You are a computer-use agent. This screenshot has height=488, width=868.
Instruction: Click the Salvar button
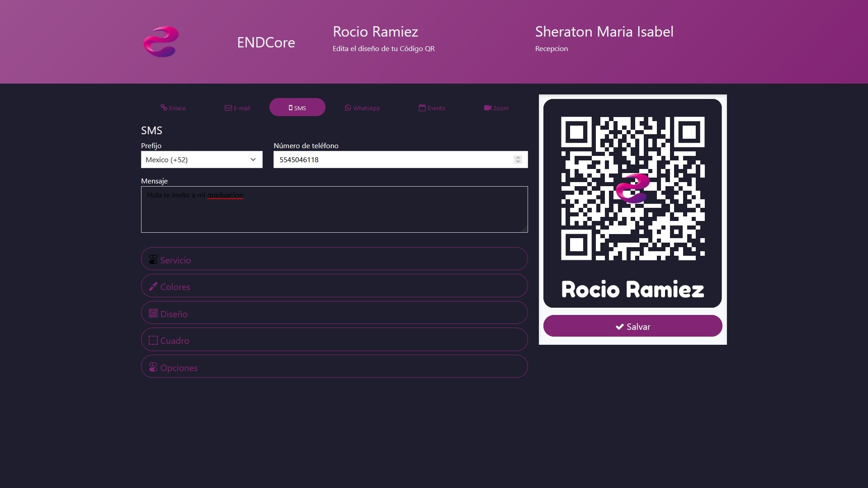(633, 326)
